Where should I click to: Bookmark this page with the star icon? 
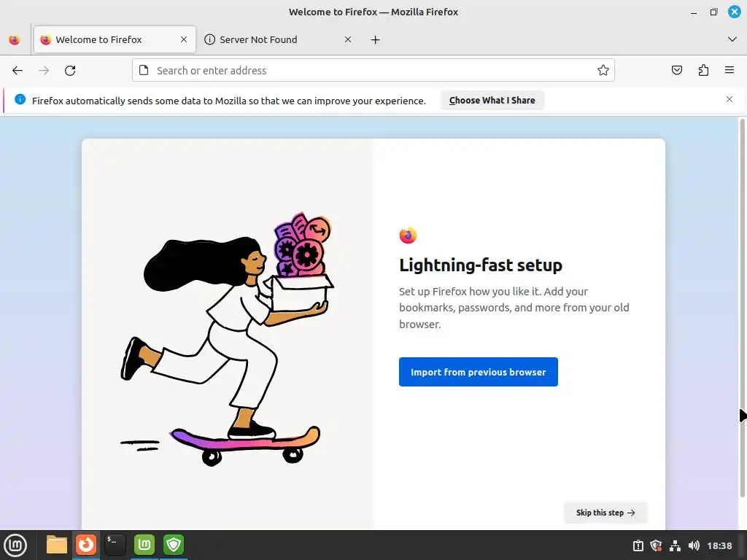[x=603, y=71]
